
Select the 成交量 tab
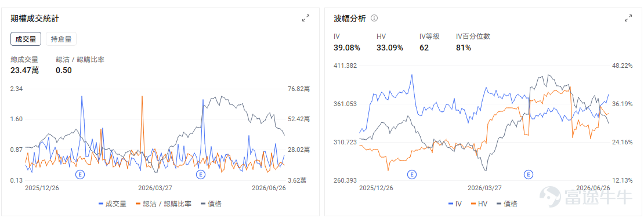pyautogui.click(x=26, y=39)
